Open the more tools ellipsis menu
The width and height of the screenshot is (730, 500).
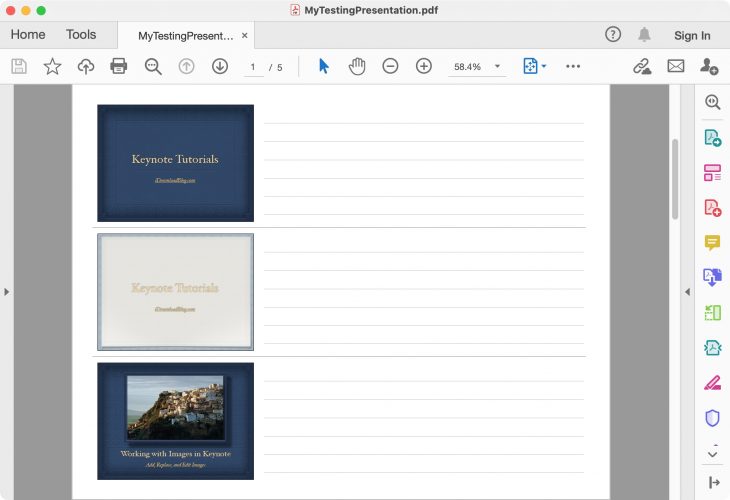pyautogui.click(x=573, y=66)
